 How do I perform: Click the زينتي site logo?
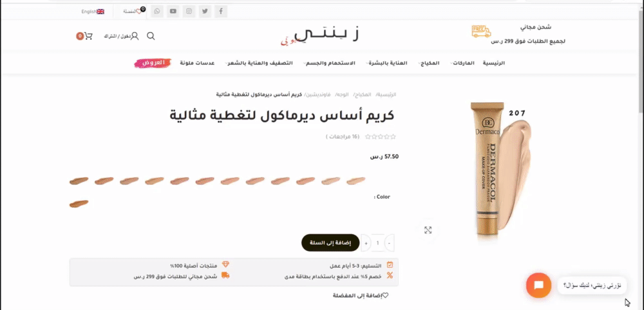click(319, 35)
